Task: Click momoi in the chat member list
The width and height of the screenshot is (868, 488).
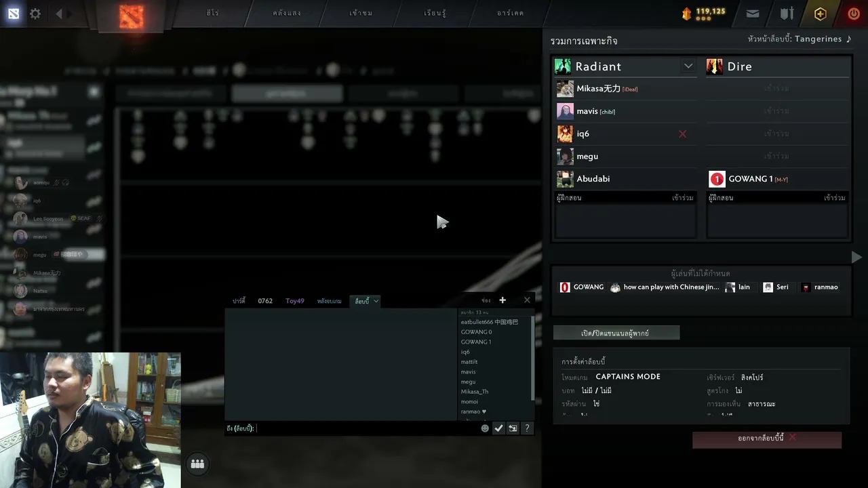Action: point(469,402)
